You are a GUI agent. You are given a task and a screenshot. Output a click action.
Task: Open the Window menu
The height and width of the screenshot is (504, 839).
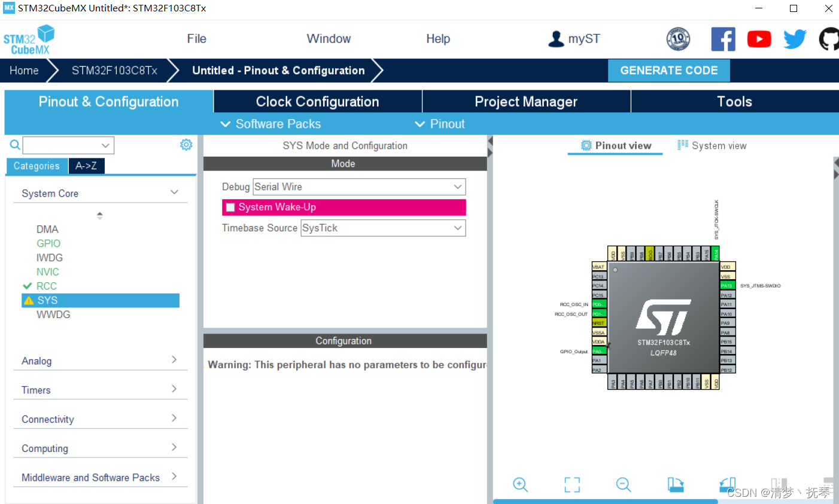[329, 39]
